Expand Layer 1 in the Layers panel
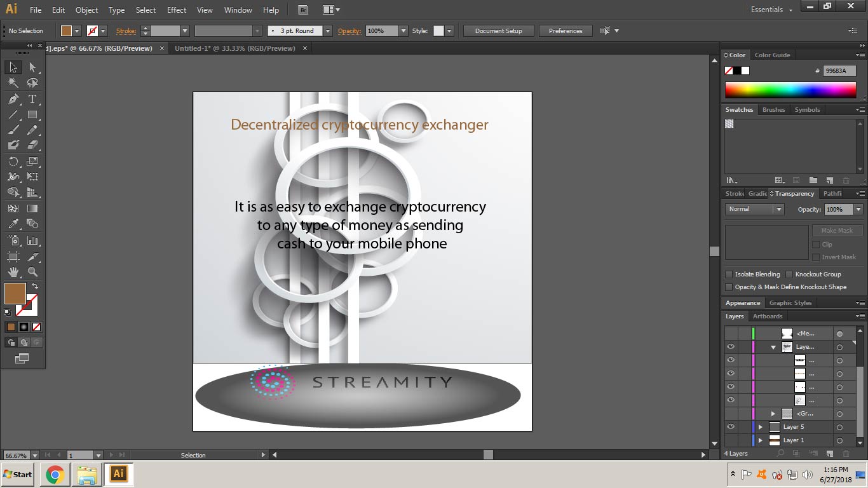Image resolution: width=868 pixels, height=488 pixels. tap(760, 440)
